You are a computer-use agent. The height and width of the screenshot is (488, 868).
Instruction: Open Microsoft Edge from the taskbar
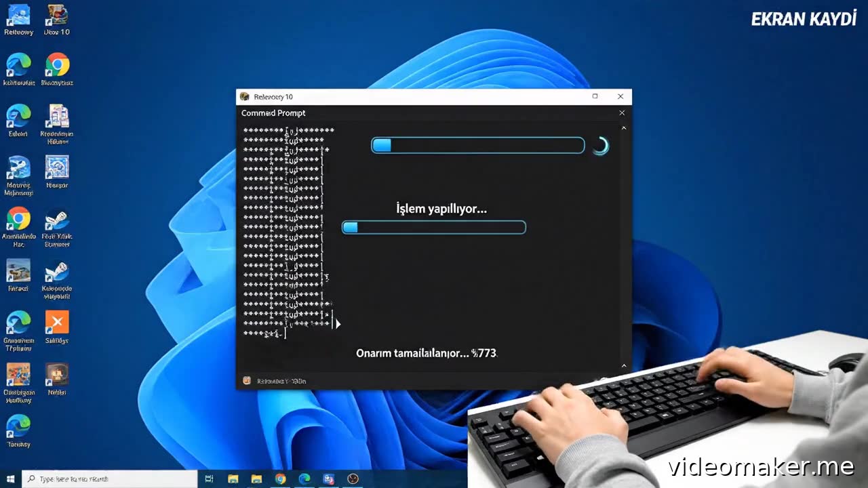(x=304, y=479)
